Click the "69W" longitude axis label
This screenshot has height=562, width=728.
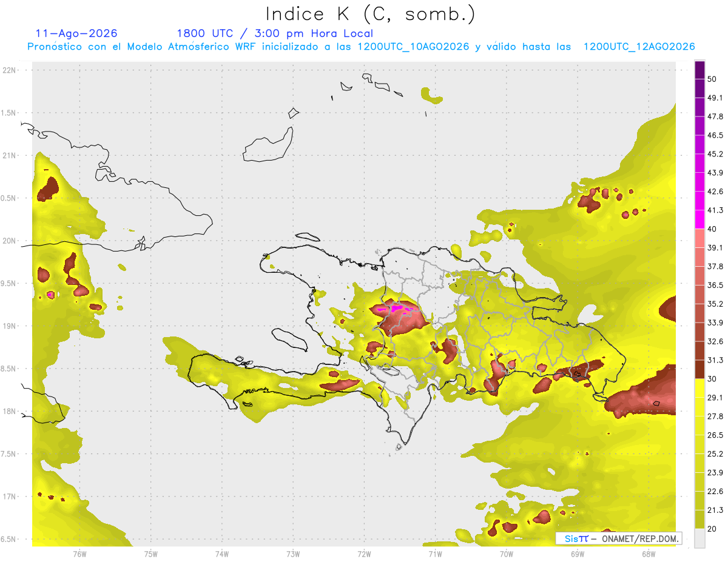(x=577, y=554)
